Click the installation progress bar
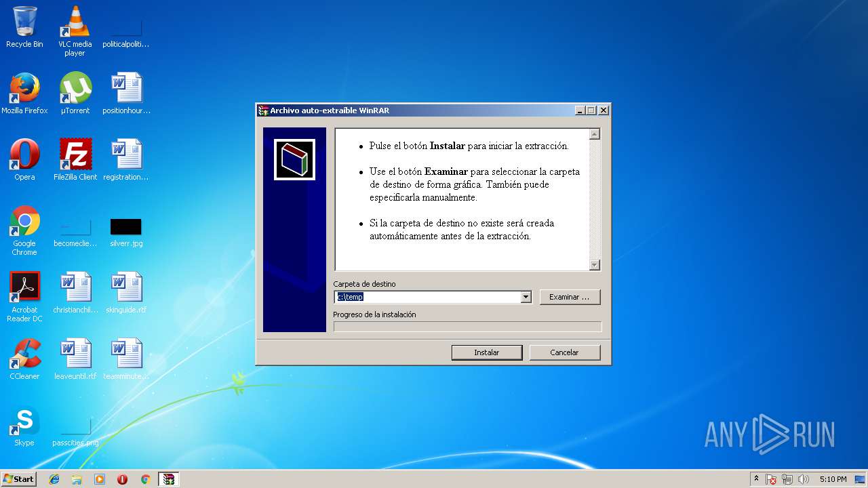The image size is (868, 488). click(467, 327)
